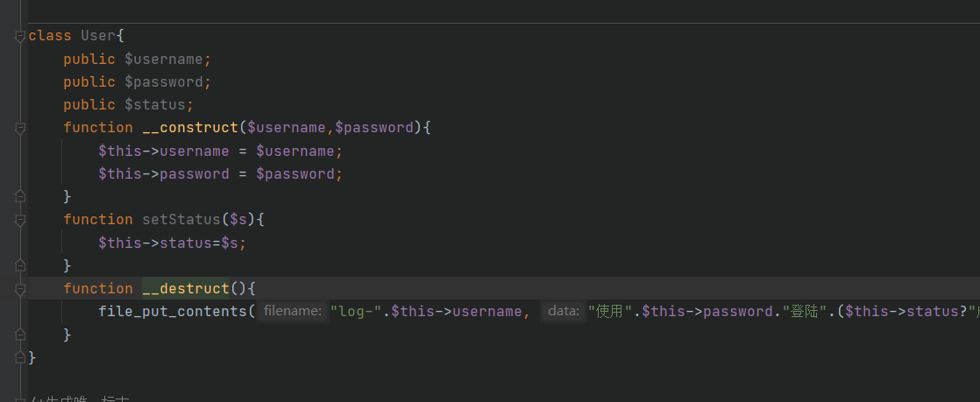
Task: Click fold end marker closing __construct
Action: point(20,197)
